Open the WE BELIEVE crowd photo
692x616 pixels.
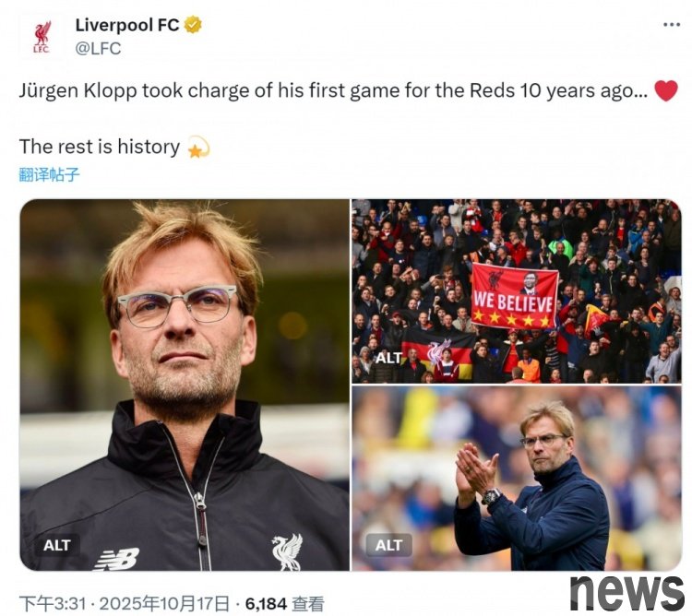click(x=517, y=291)
